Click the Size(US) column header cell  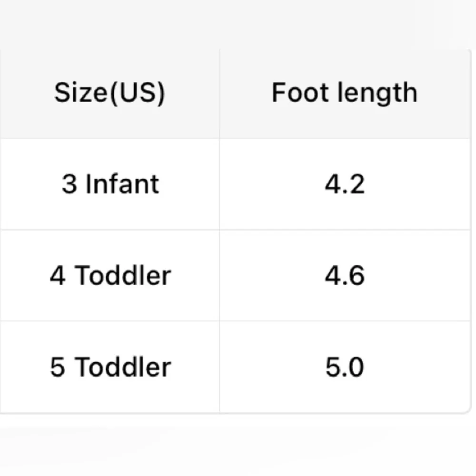(x=109, y=93)
